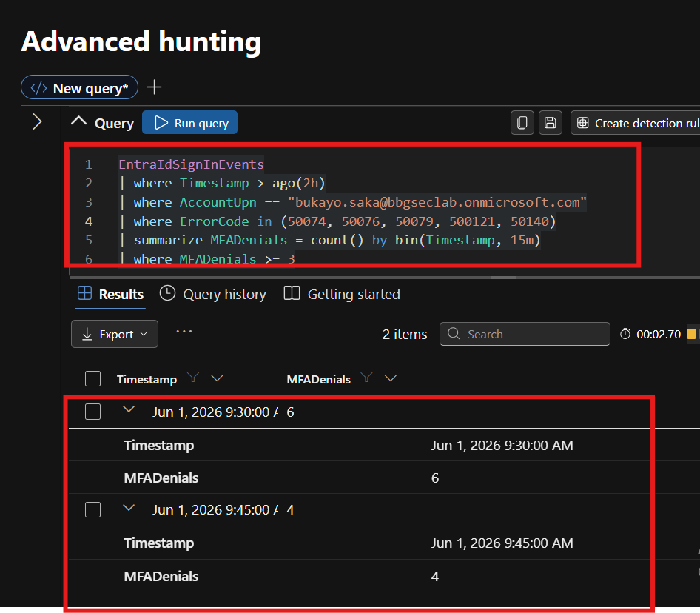Screen dimensions: 700x613
Task: Click the '2 items' count label
Action: [405, 334]
